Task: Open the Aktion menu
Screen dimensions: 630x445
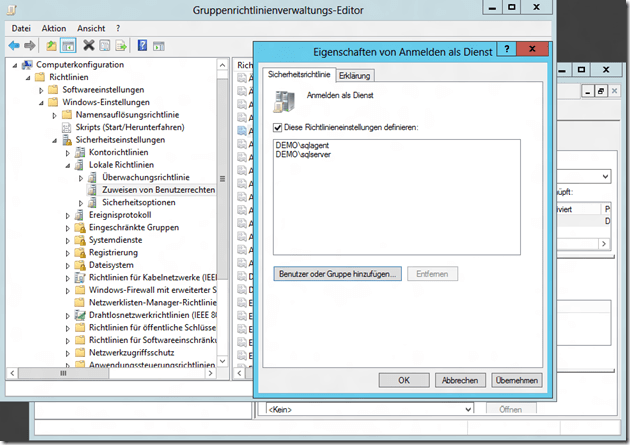Action: point(54,29)
